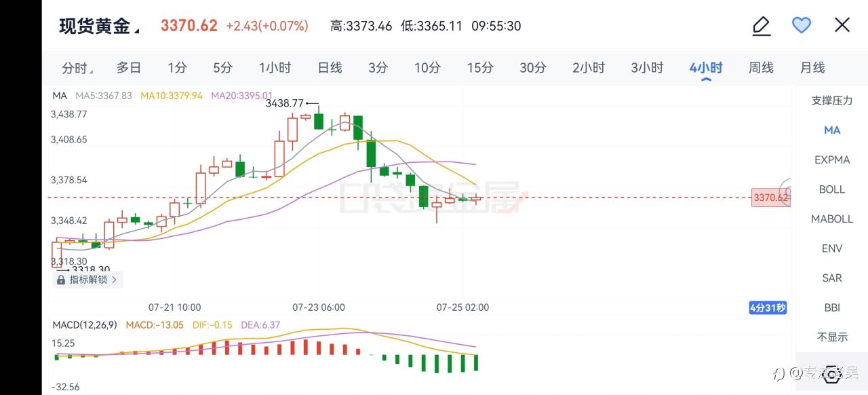
Task: Select the SAR indicator
Action: 831,278
